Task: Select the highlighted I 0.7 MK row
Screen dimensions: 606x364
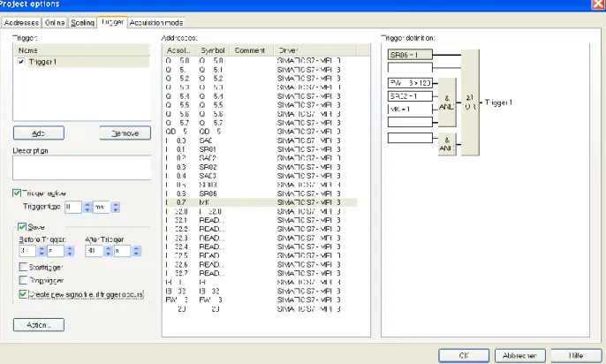Action: [260, 202]
